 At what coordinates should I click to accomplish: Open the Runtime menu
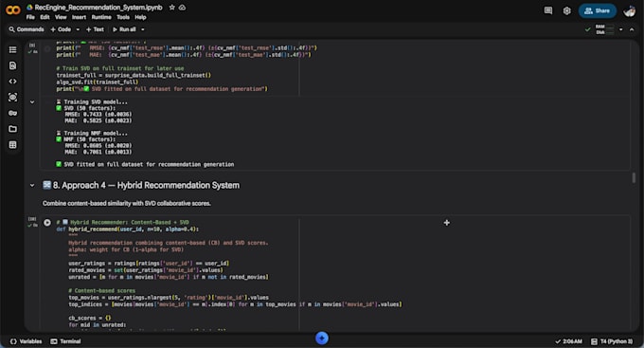[x=101, y=17]
